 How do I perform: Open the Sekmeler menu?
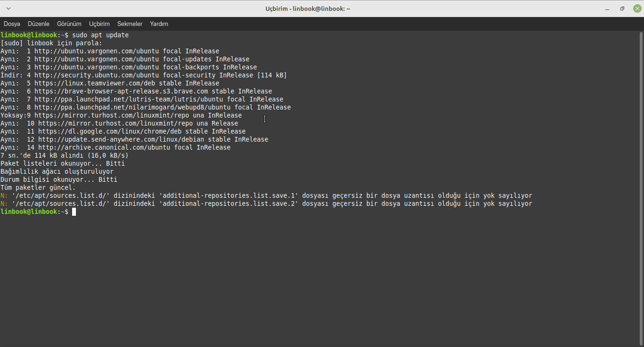tap(130, 24)
